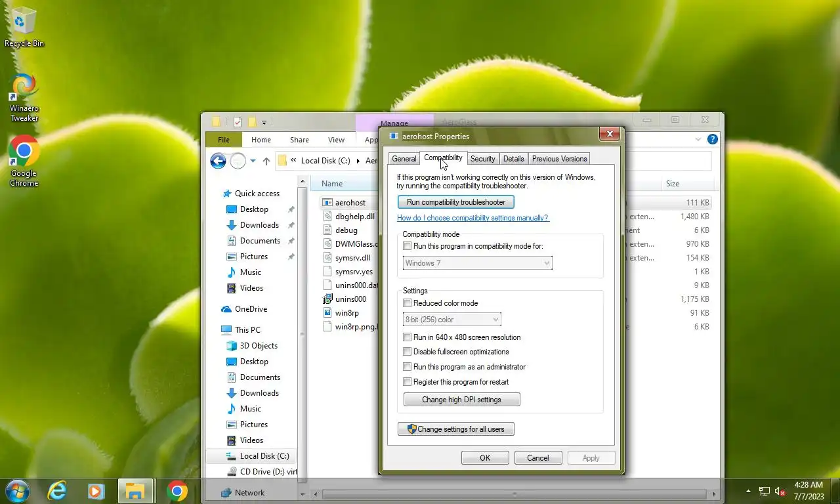Open recent locations dropdown arrow in Explorer

coord(253,161)
